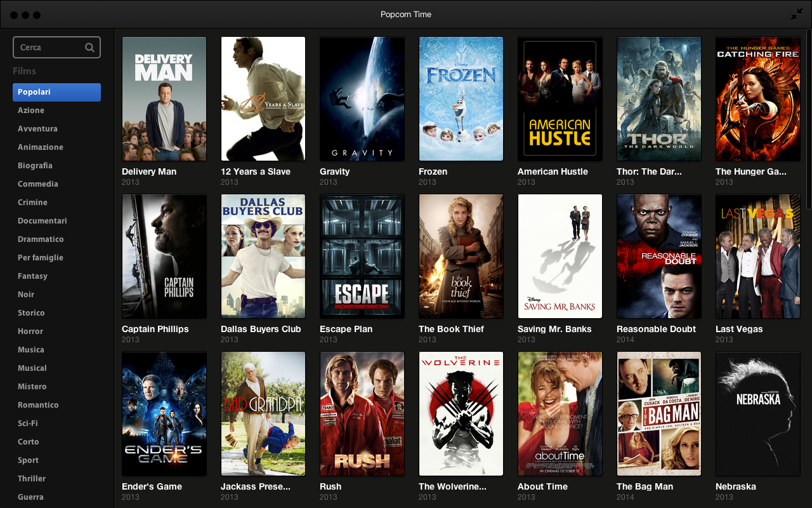The image size is (812, 508).
Task: Click the 'Escape Plan' title text
Action: point(346,329)
